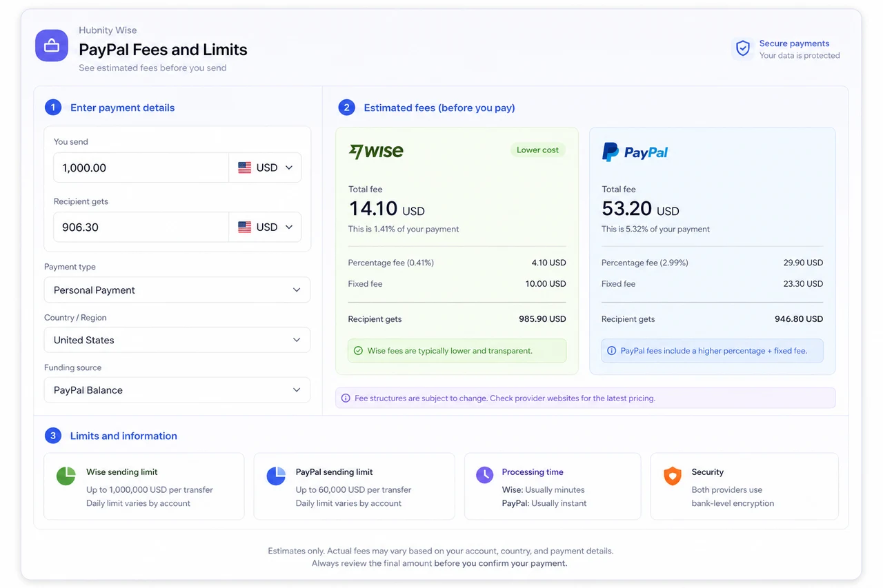Click the Security card title
Image resolution: width=883 pixels, height=588 pixels.
click(708, 472)
